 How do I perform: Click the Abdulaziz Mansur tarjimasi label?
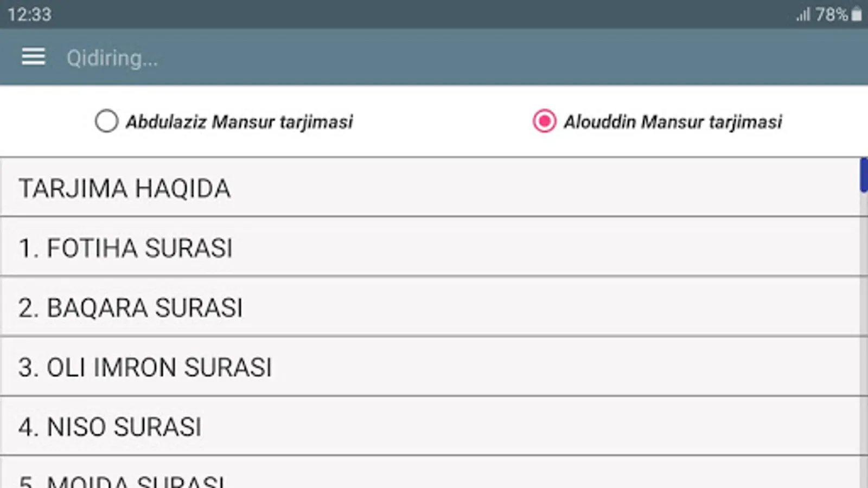coord(239,122)
